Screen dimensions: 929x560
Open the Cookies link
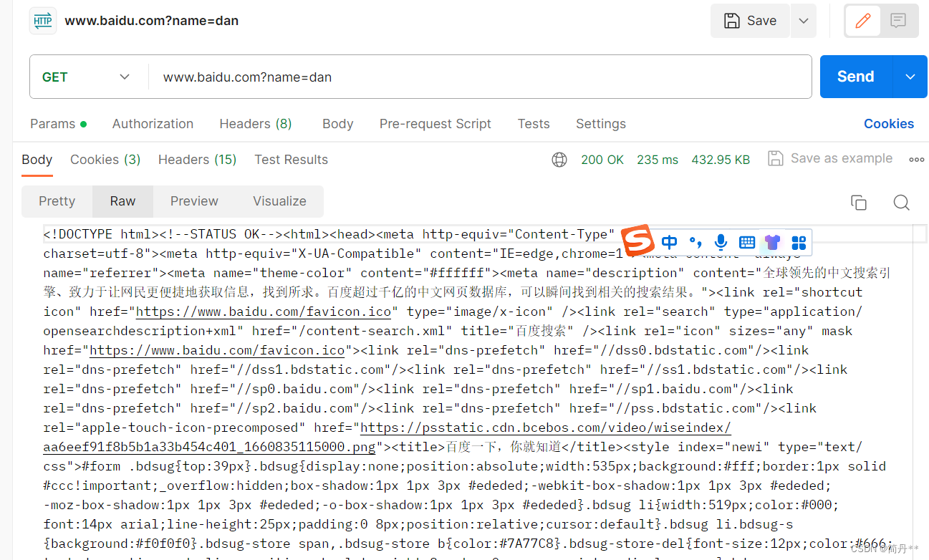pyautogui.click(x=889, y=124)
